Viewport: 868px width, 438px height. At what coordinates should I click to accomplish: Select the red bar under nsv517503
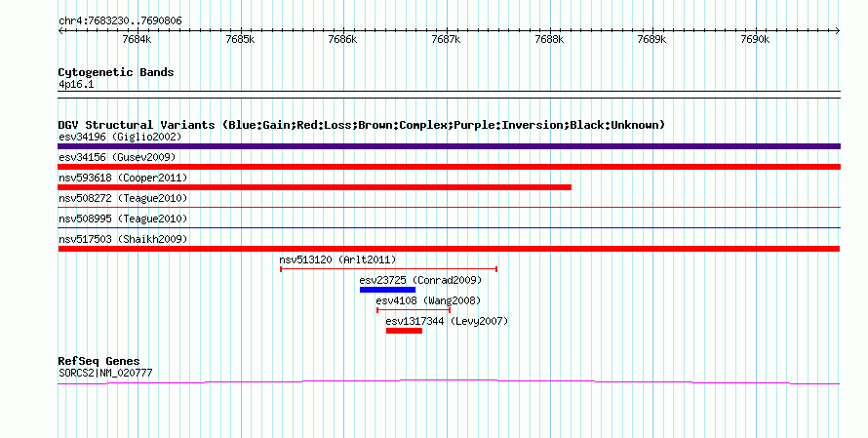449,249
